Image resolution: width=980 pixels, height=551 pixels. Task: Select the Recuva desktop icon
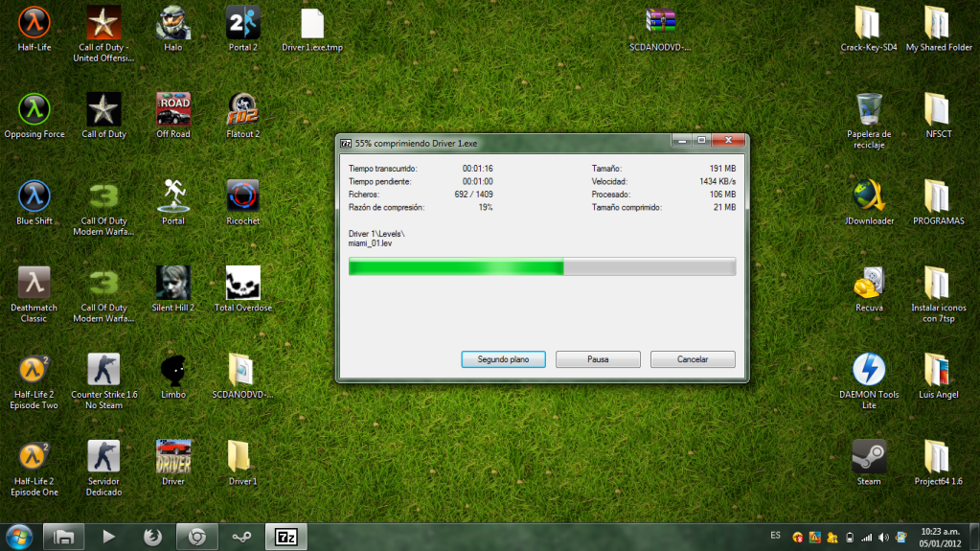[x=869, y=289]
